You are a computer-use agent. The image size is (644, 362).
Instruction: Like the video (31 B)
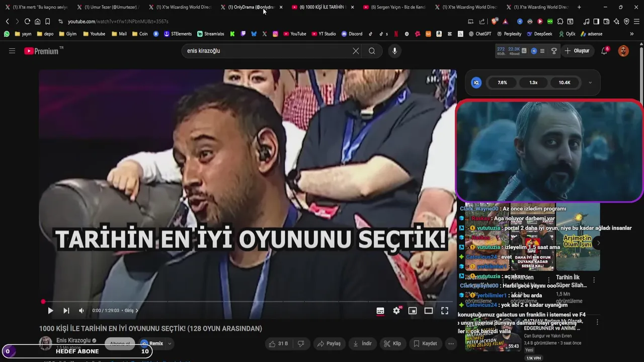[x=278, y=343]
